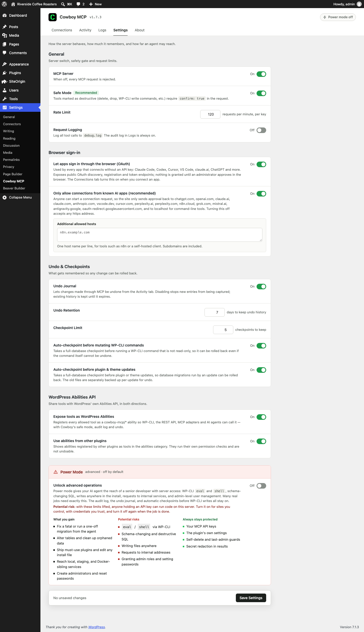This screenshot has height=632, width=364.
Task: Switch to the About tab
Action: pyautogui.click(x=140, y=30)
